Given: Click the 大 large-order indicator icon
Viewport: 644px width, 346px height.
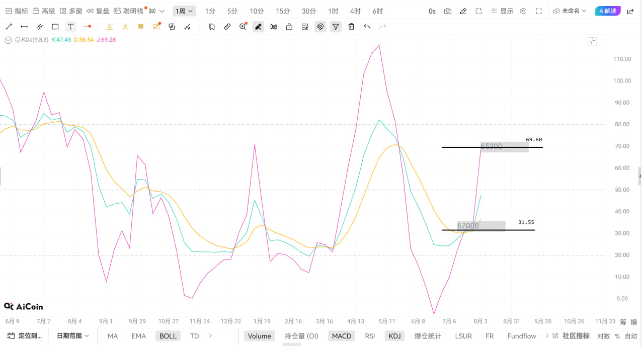Looking at the screenshot, I should coord(125,27).
